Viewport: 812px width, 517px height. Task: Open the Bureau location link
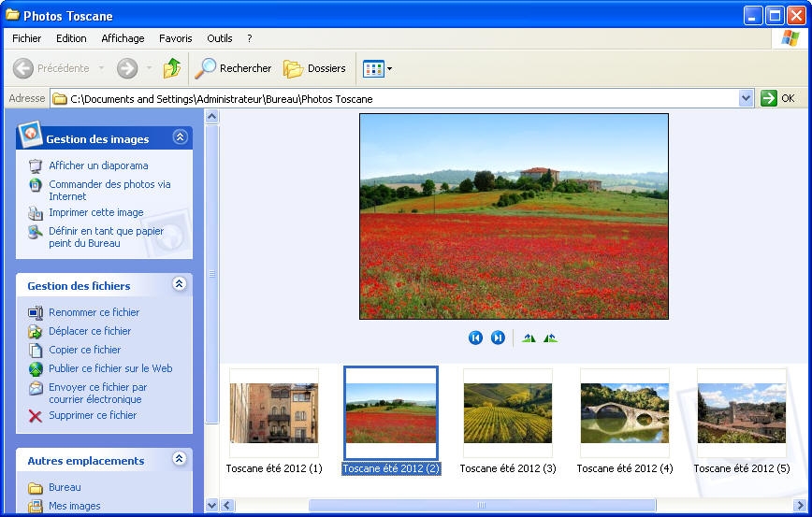pos(65,487)
